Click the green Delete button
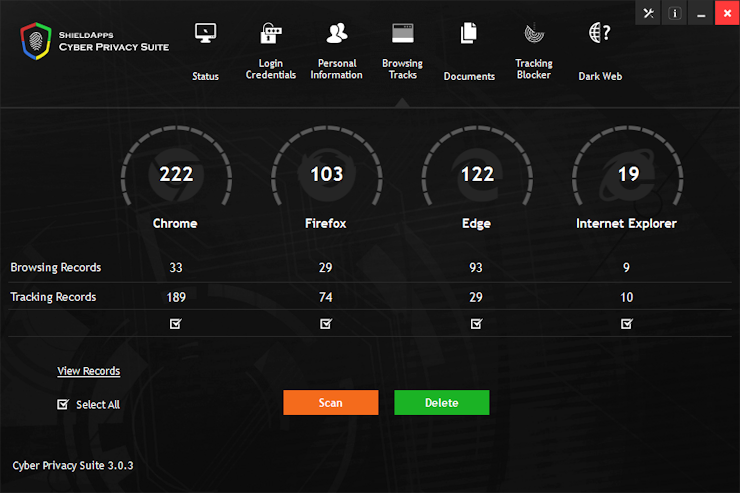The height and width of the screenshot is (493, 740). coord(442,402)
